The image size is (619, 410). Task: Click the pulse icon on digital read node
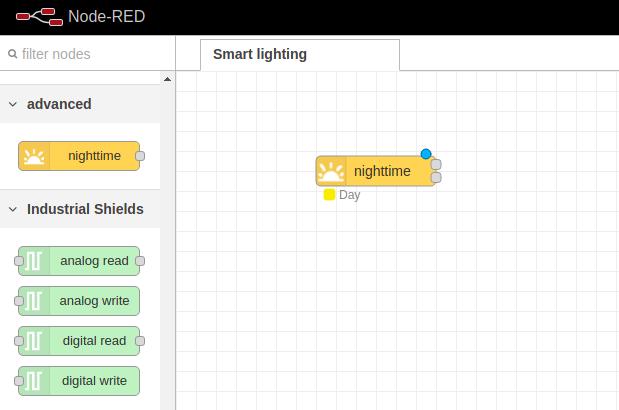[34, 341]
